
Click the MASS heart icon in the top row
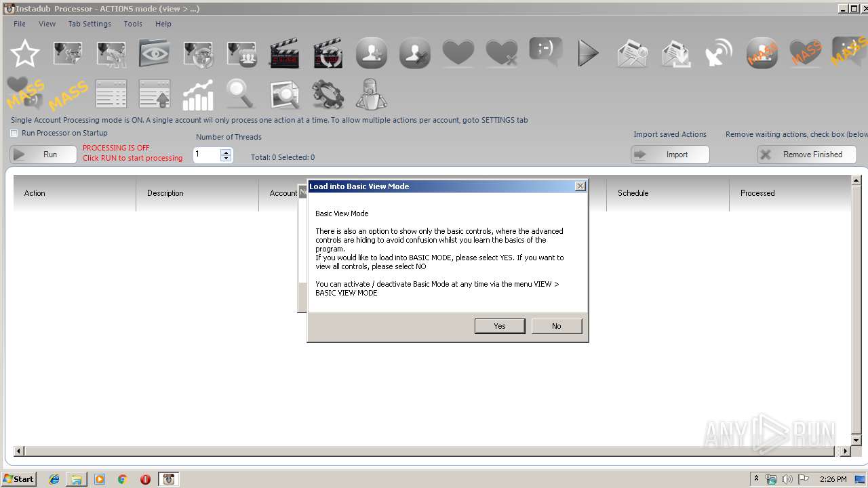click(806, 53)
